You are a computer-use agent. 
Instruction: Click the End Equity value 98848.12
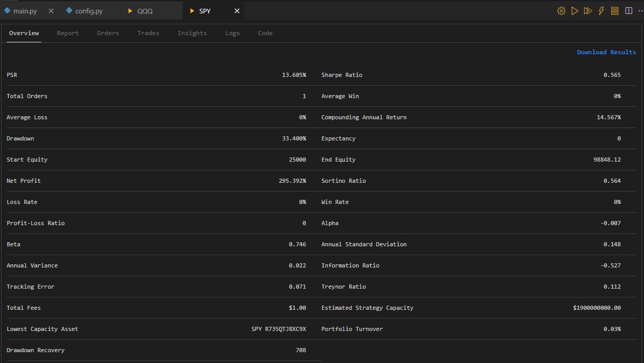(607, 160)
